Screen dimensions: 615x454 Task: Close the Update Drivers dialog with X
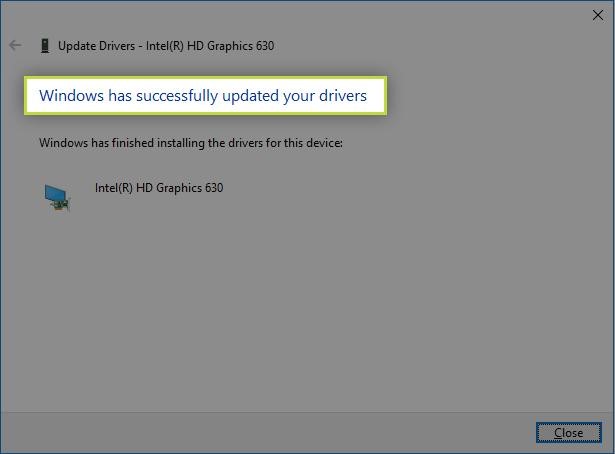[598, 15]
